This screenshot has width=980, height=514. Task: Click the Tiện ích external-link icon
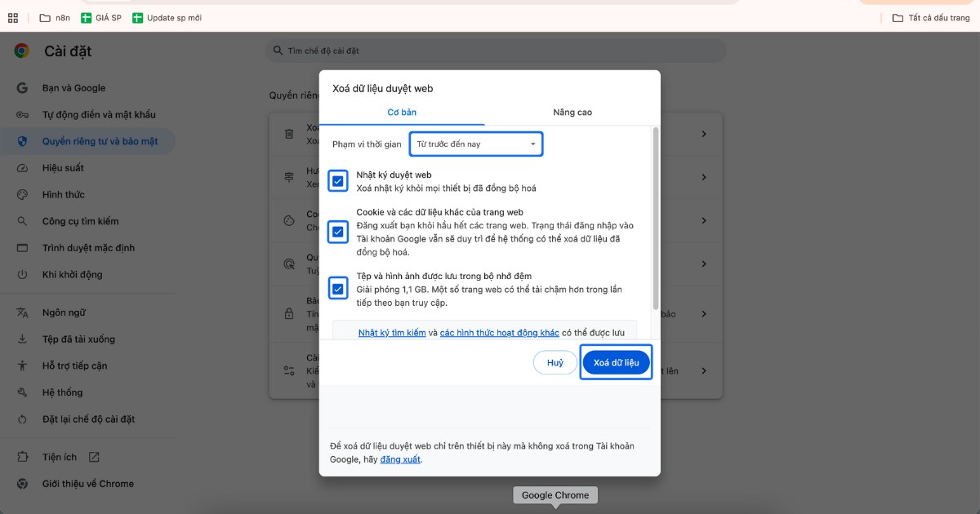pyautogui.click(x=94, y=458)
